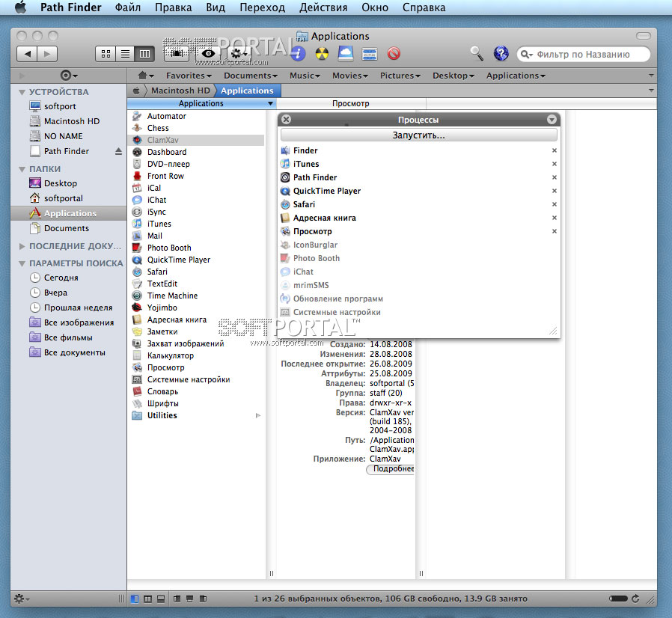672x618 pixels.
Task: Switch to list view mode
Action: [x=125, y=54]
